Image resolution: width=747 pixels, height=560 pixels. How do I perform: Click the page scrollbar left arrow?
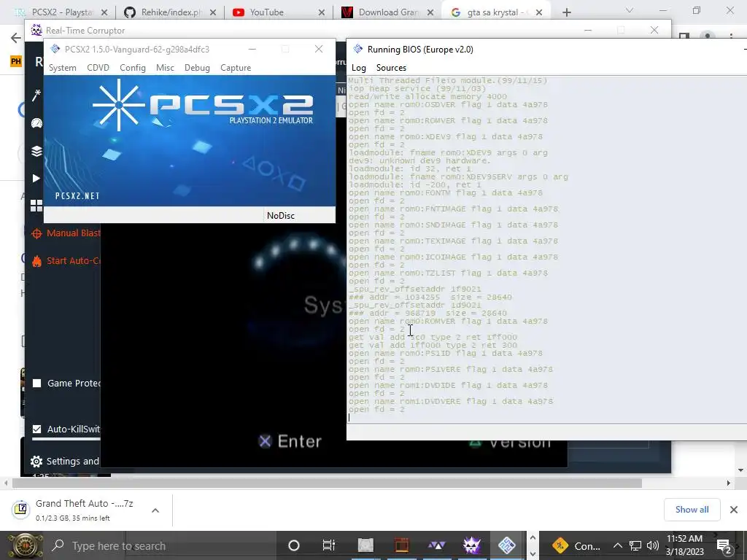(x=6, y=483)
